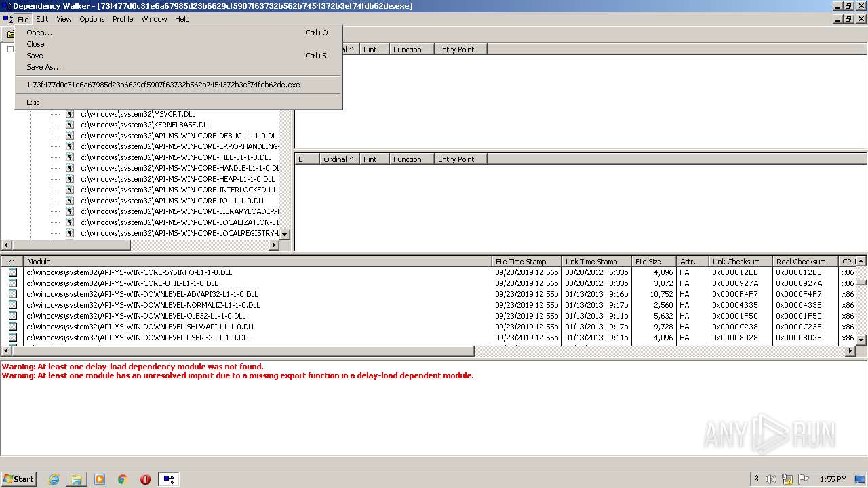868x488 pixels.
Task: Click the Dependency Walker document icon in menu bar
Action: coord(7,19)
